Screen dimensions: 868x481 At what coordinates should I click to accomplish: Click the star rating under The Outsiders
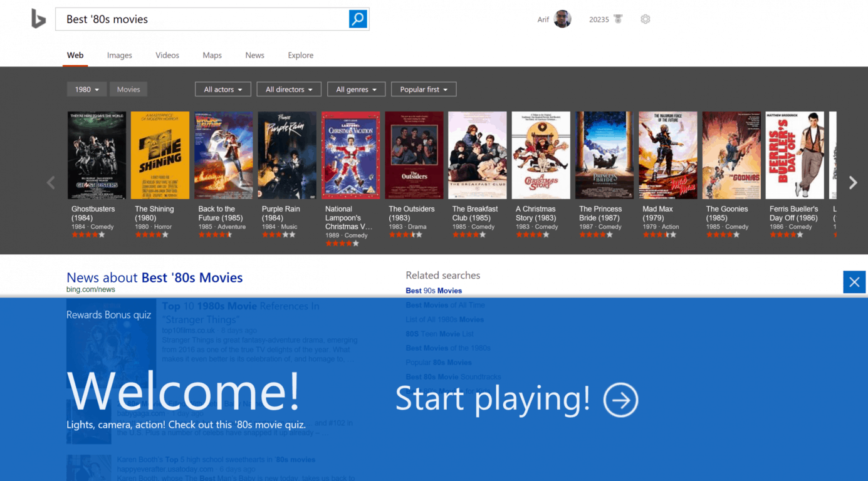pyautogui.click(x=405, y=235)
